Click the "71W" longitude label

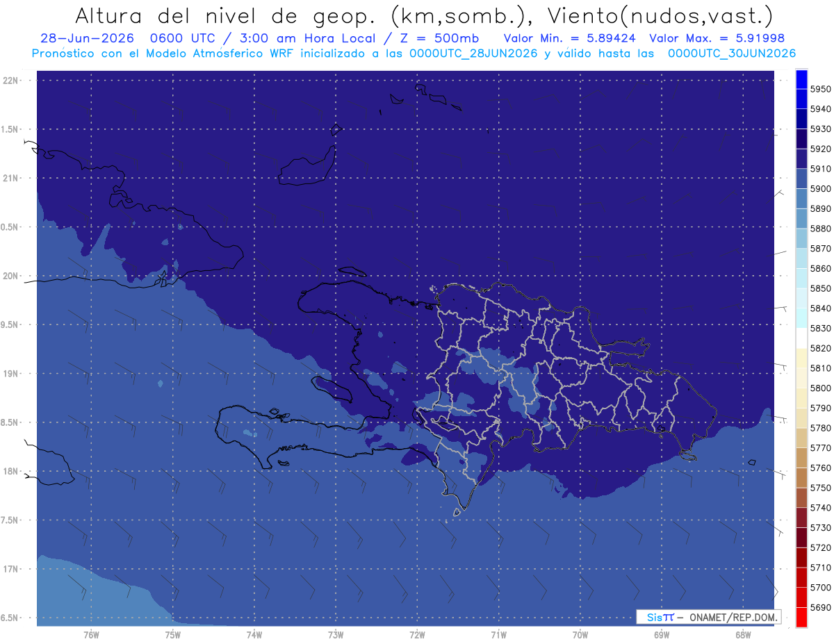pyautogui.click(x=499, y=634)
